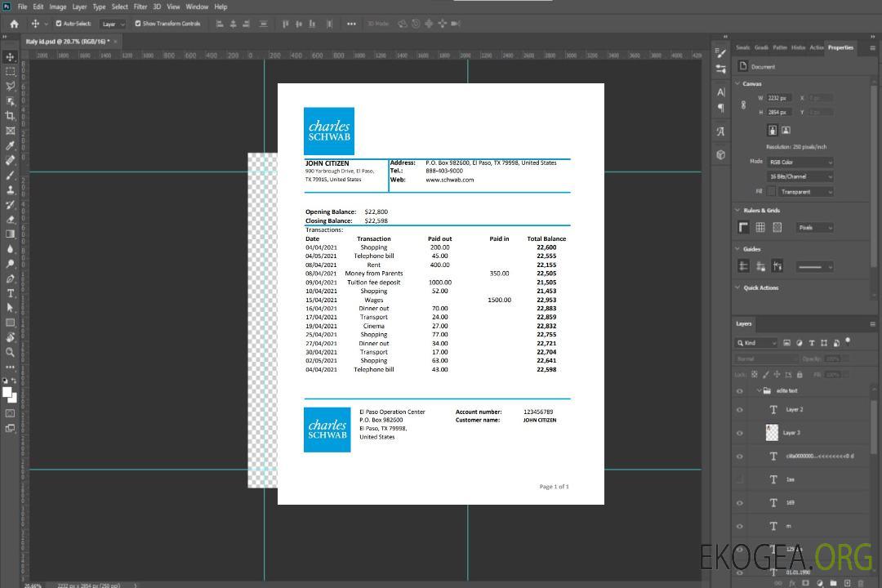Click the Fill color swatch in Properties

(x=771, y=192)
